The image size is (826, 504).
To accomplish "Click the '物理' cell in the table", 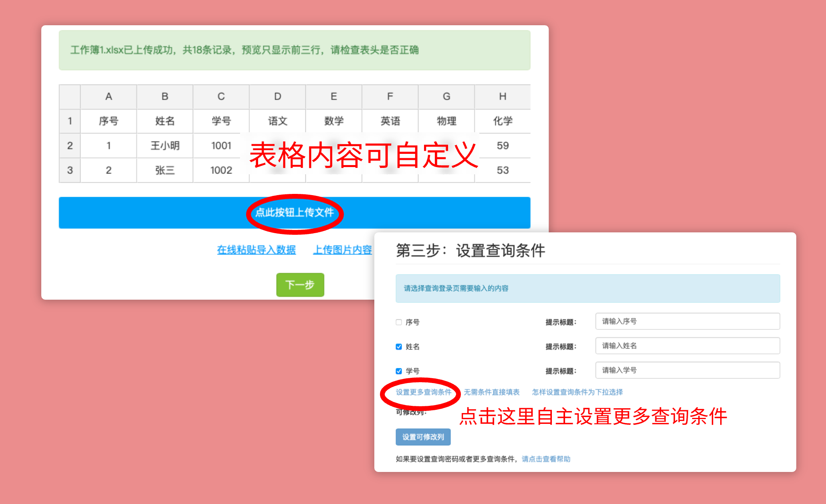I will pos(446,121).
